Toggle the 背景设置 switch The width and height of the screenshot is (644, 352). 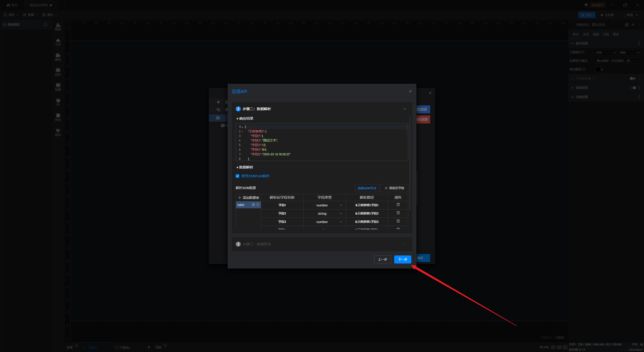(x=633, y=88)
